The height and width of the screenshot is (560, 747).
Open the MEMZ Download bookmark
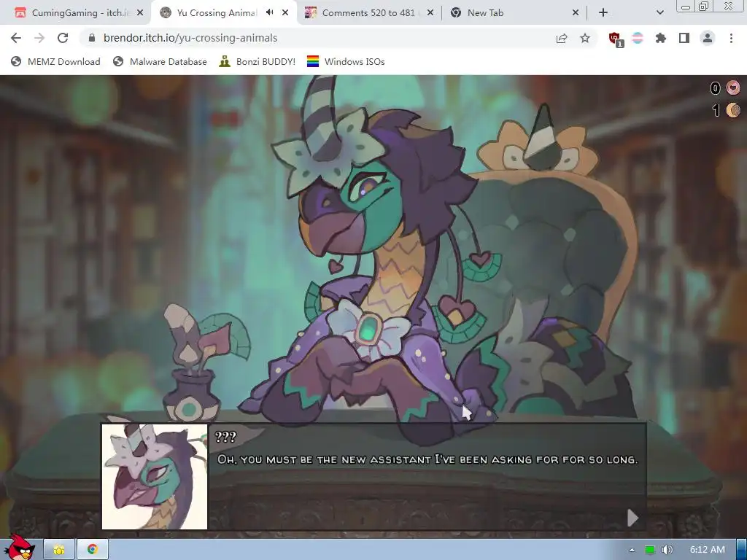pos(55,61)
